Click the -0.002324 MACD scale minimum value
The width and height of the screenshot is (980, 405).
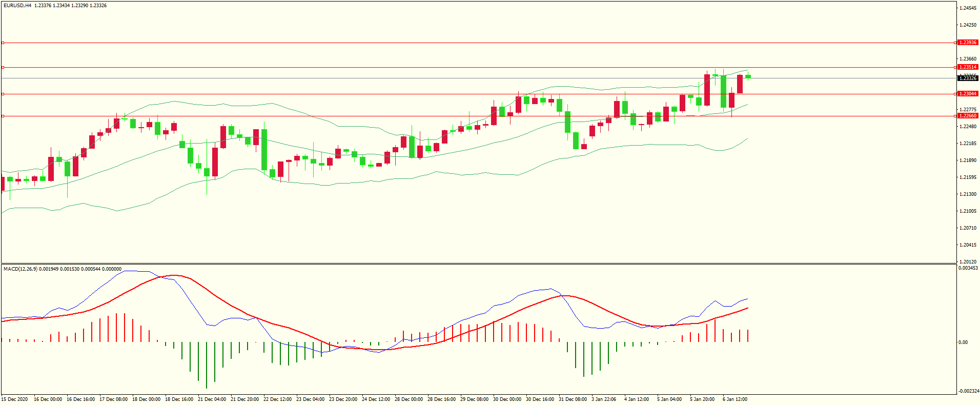point(968,391)
